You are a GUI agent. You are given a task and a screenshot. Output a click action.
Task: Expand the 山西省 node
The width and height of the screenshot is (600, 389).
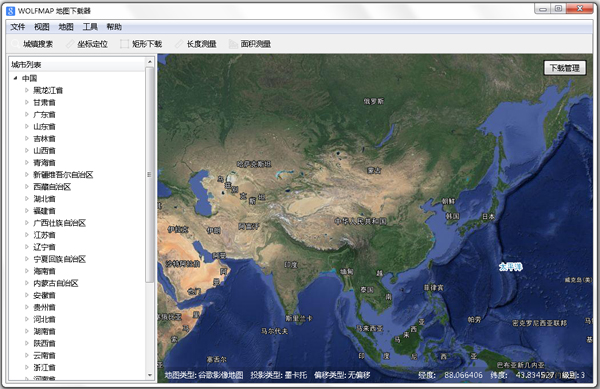click(x=27, y=150)
